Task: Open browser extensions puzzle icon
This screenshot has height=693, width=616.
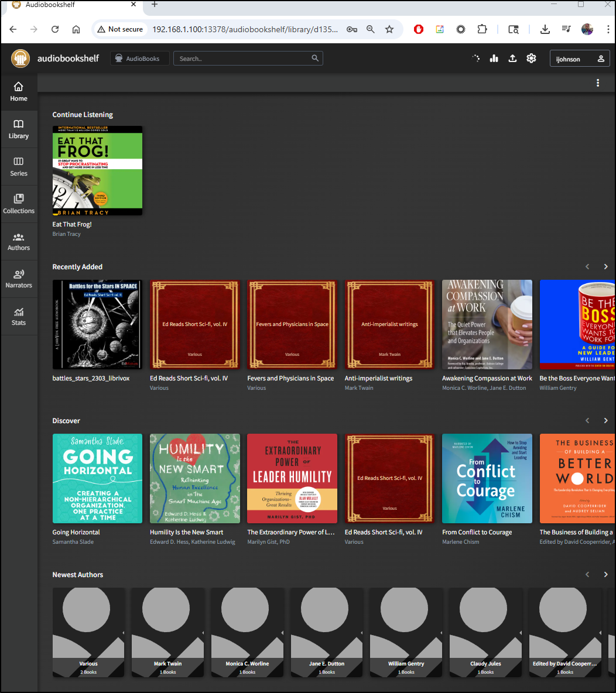Action: [x=482, y=29]
